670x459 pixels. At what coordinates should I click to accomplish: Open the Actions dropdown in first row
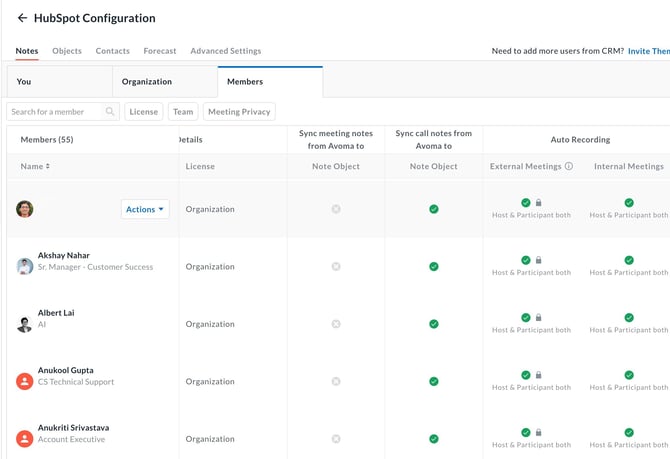pyautogui.click(x=145, y=209)
